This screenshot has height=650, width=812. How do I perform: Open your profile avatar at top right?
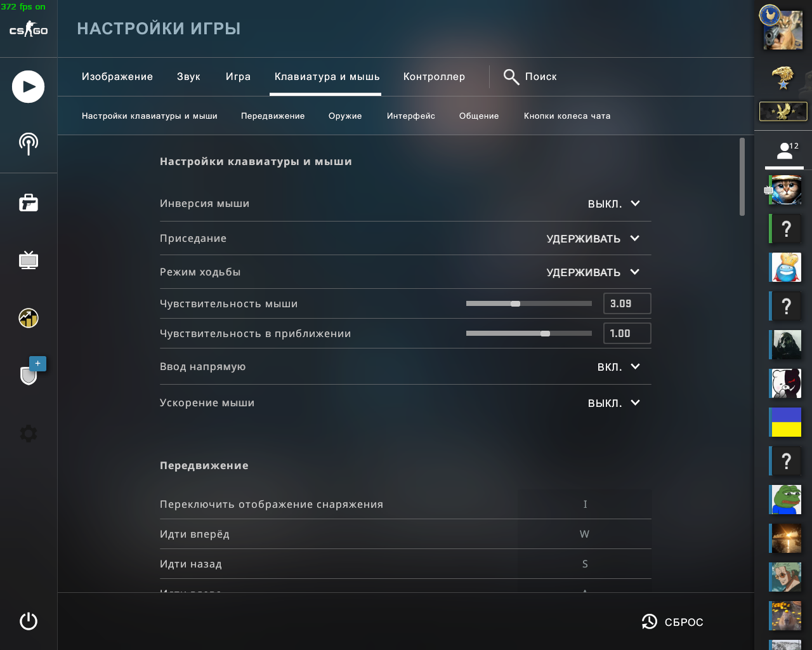(x=783, y=29)
